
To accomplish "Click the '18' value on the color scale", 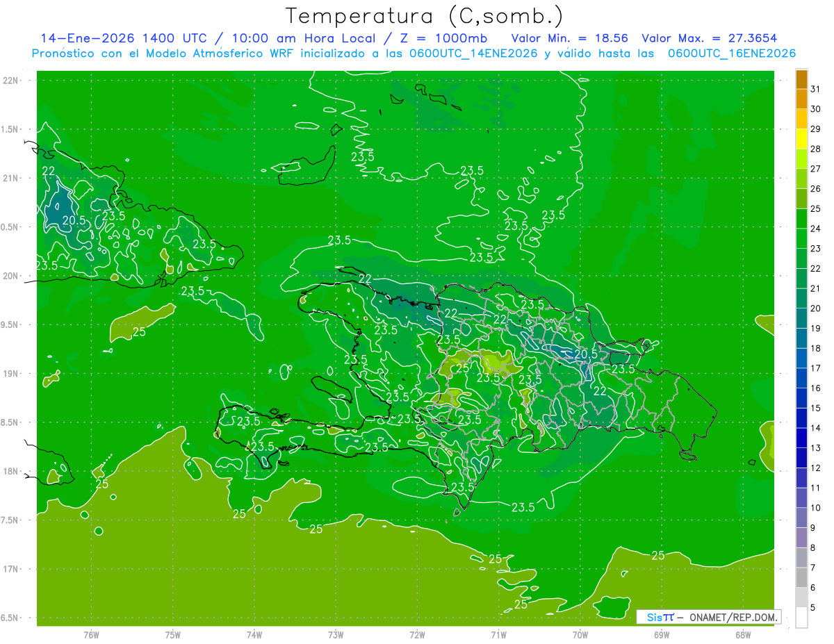I will [x=816, y=348].
